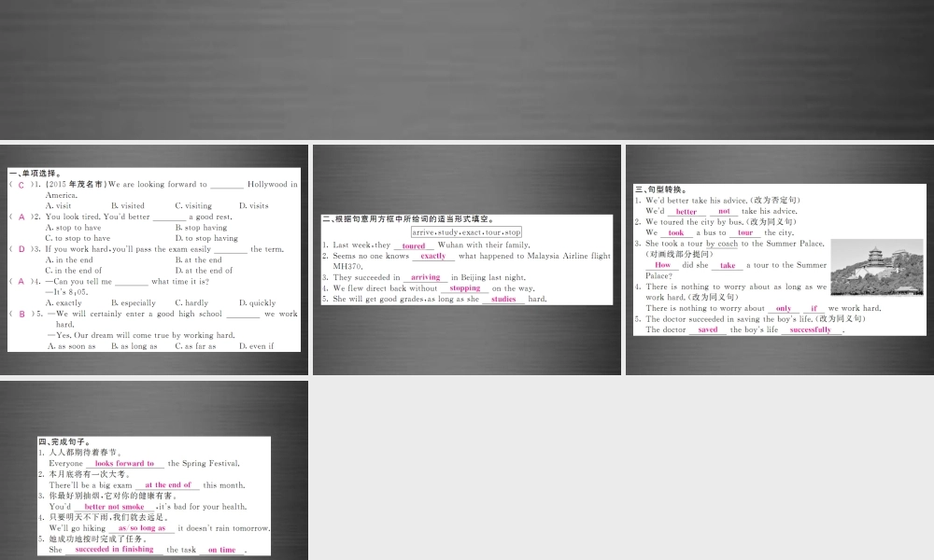Click the answer "succeeded in finishing"
Screen dimensions: 934x560
coord(114,550)
